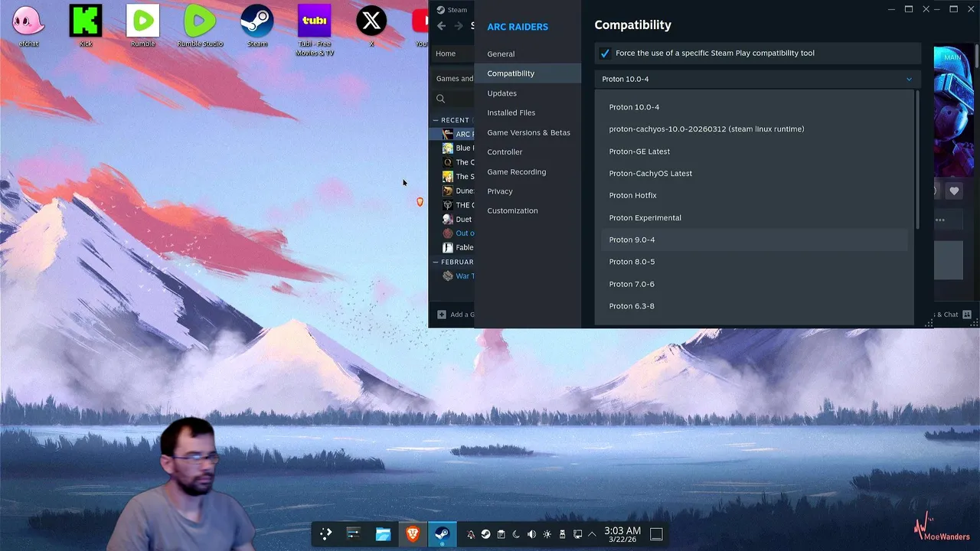Open the Customization properties tab
The image size is (980, 551).
[528, 211]
